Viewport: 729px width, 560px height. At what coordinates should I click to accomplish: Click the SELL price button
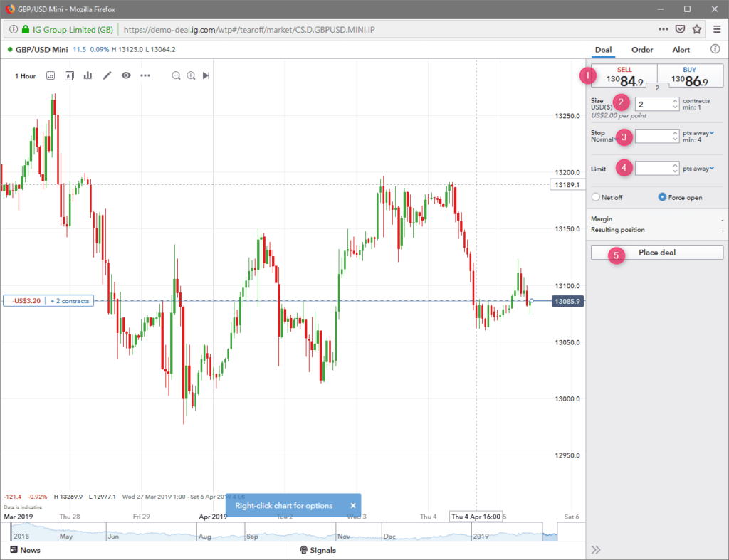point(624,75)
